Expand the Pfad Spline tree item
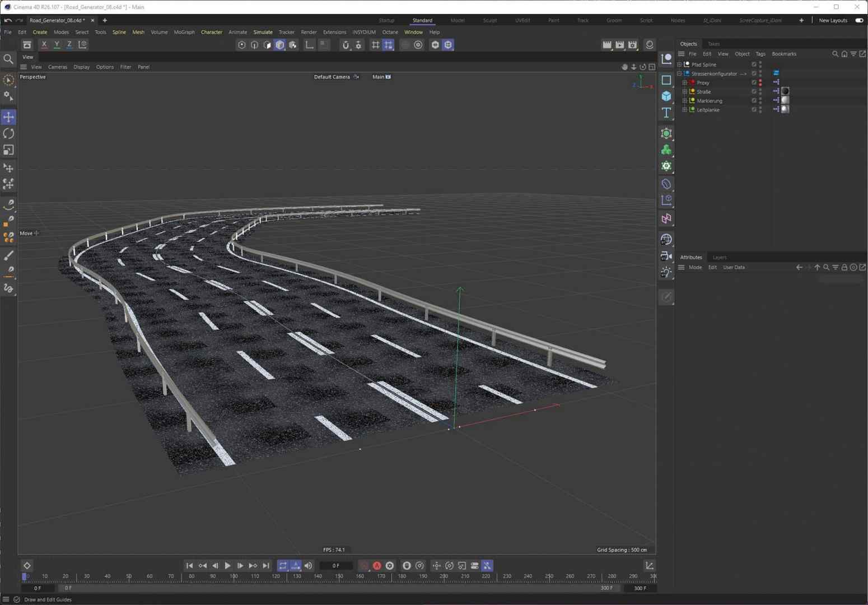The image size is (868, 605). tap(679, 64)
